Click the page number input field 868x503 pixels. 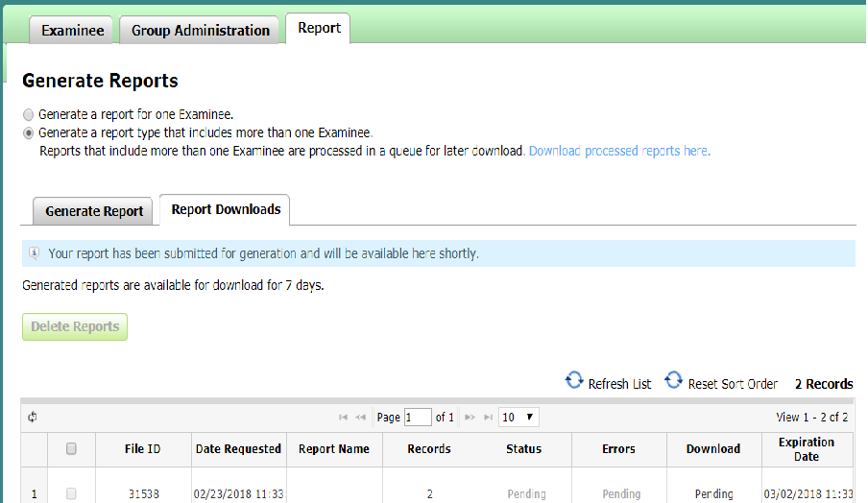pos(418,418)
